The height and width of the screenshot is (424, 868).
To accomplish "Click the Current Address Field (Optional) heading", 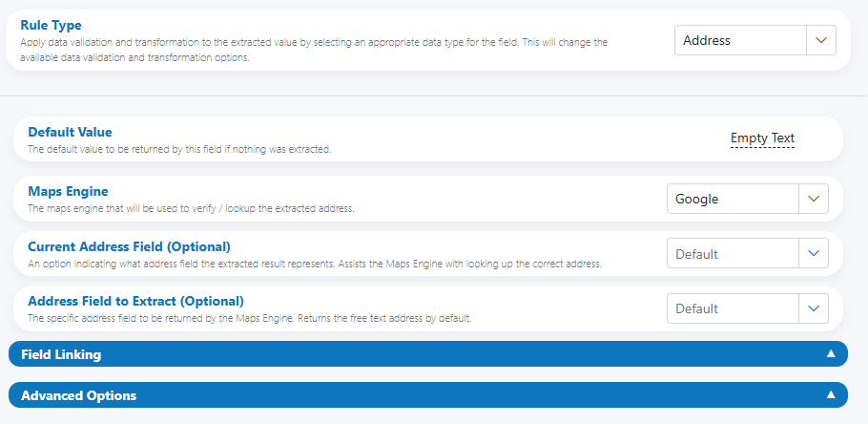I will point(129,246).
